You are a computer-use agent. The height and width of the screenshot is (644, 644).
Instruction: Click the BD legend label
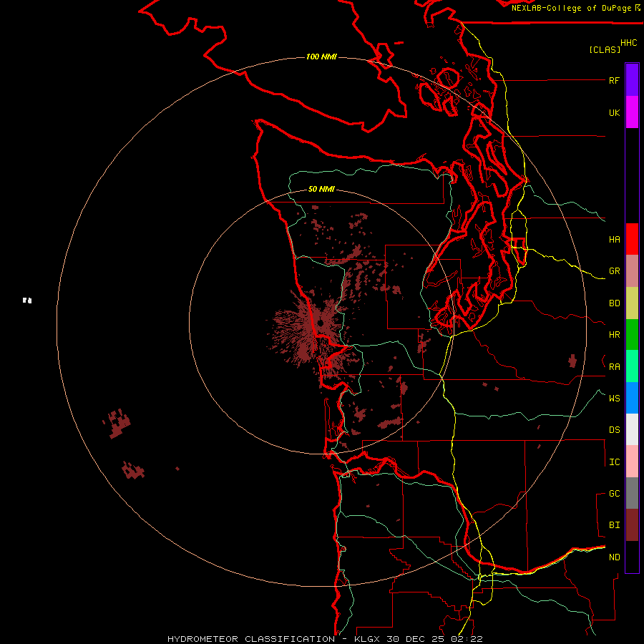tap(614, 303)
